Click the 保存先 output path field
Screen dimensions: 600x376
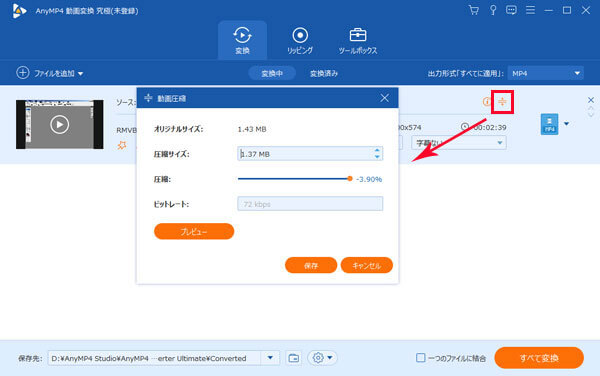point(154,358)
